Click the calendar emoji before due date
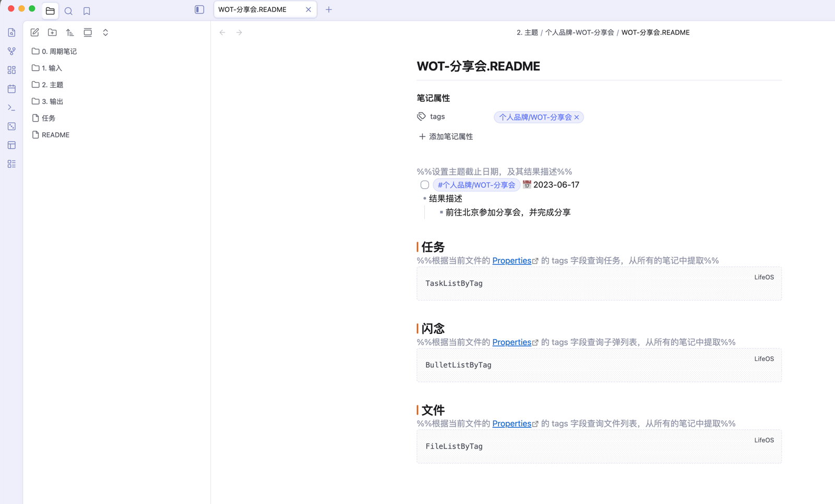 tap(527, 185)
